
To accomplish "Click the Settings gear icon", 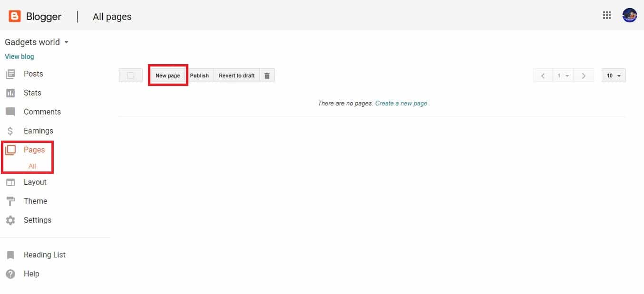I will 10,220.
